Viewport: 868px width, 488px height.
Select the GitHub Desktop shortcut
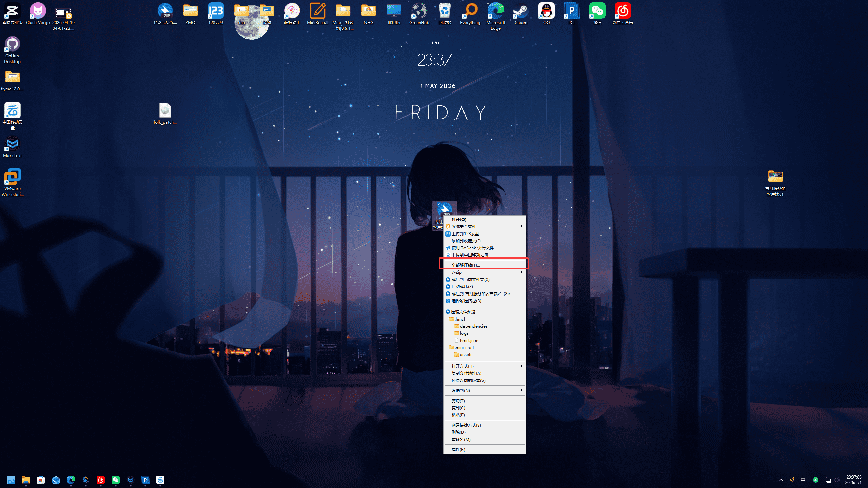13,50
